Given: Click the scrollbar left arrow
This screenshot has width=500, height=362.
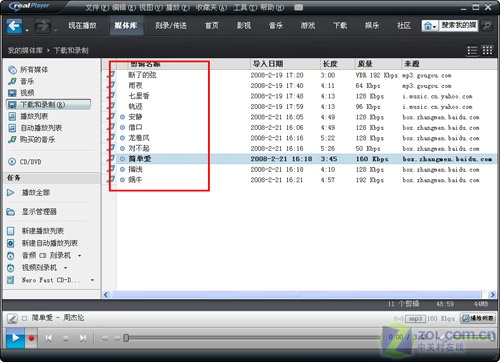Looking at the screenshot, I should [106, 295].
